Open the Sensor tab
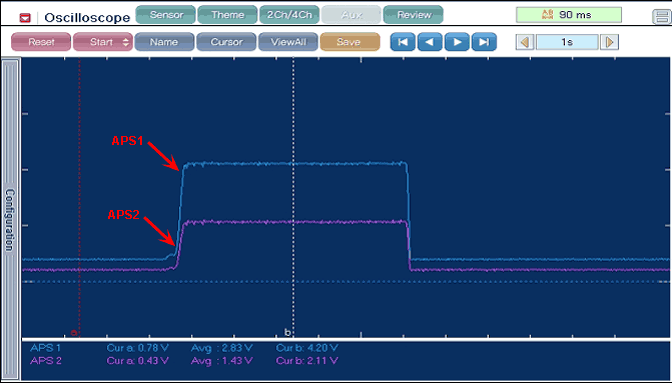Screen dimensions: 672x383 (x=166, y=15)
